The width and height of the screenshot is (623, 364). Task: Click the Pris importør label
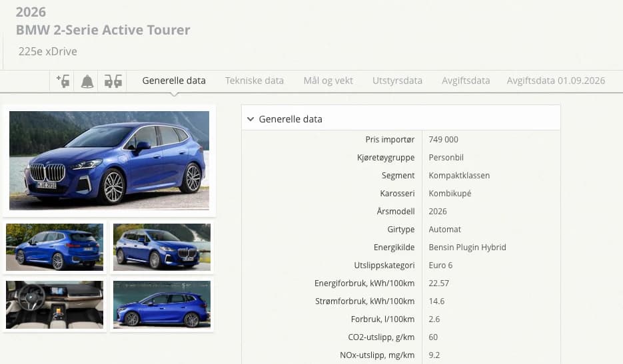pyautogui.click(x=390, y=140)
